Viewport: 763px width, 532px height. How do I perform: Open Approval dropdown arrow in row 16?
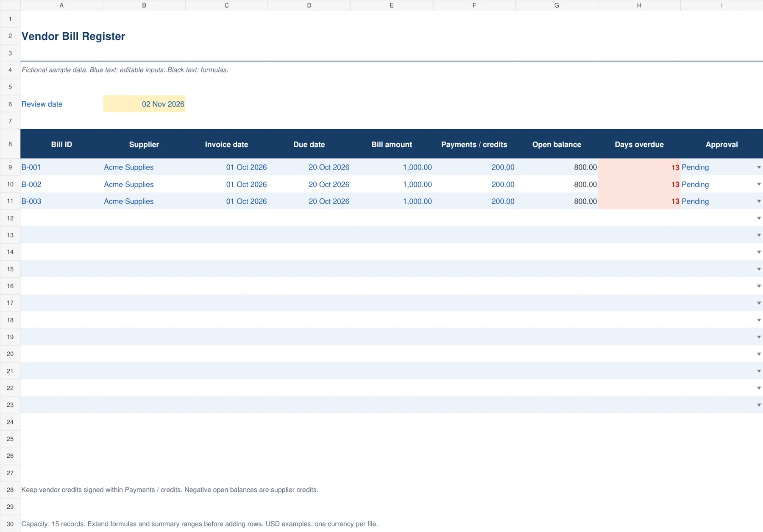(759, 286)
